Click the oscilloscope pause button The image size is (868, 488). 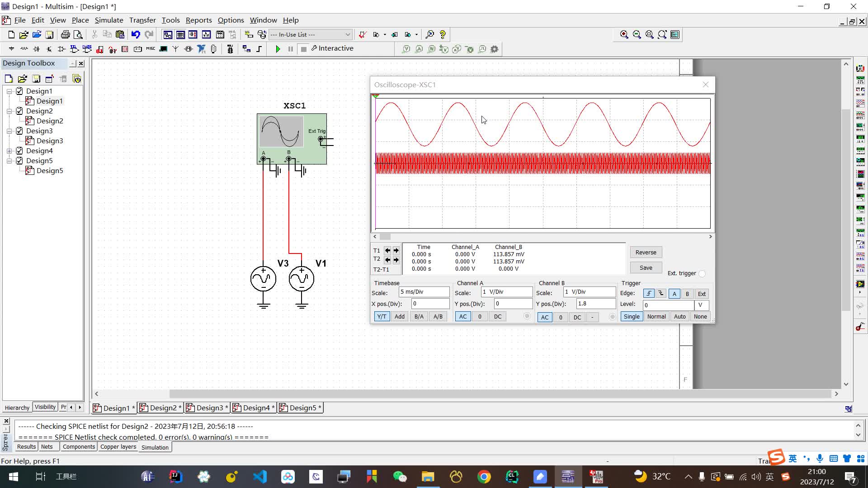(290, 48)
